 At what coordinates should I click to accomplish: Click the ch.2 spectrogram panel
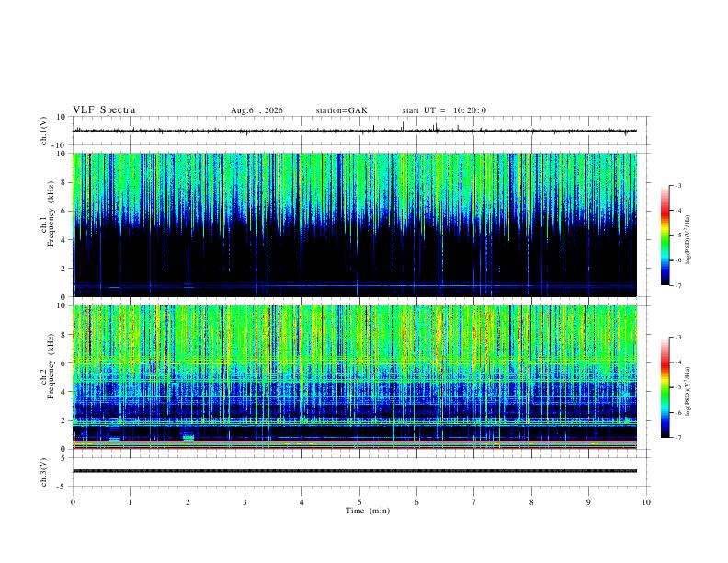click(x=355, y=377)
